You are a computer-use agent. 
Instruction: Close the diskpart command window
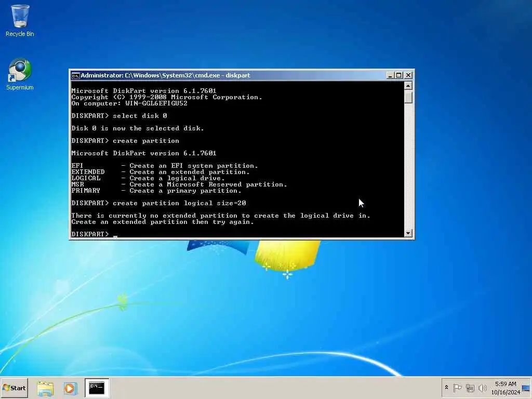point(408,75)
